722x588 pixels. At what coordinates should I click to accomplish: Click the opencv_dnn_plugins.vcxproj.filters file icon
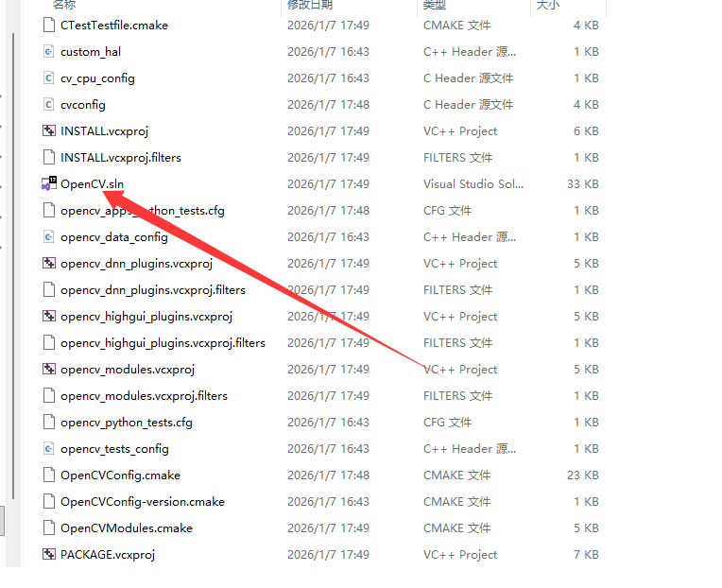(49, 289)
